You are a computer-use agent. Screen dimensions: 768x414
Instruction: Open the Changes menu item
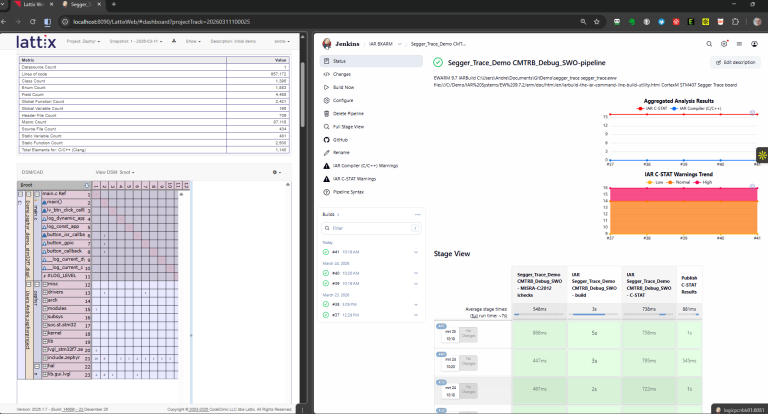click(x=341, y=74)
